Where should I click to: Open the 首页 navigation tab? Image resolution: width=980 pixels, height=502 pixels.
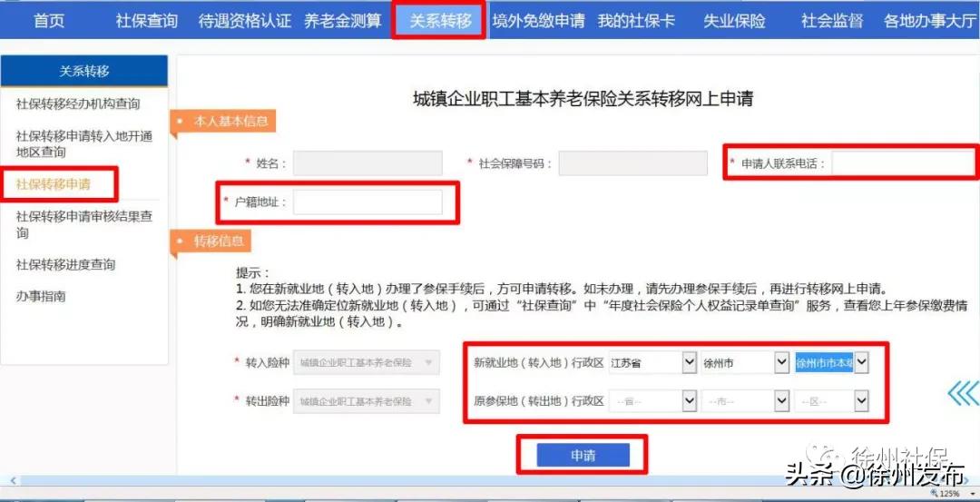tap(49, 21)
